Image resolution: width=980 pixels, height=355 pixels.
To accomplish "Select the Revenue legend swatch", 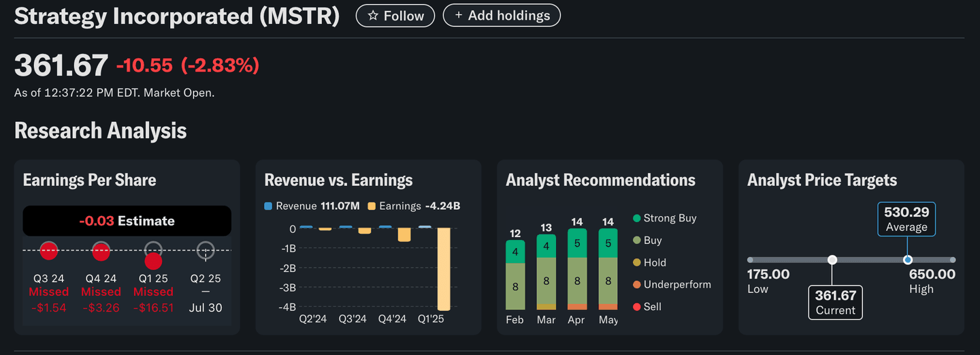I will 268,206.
